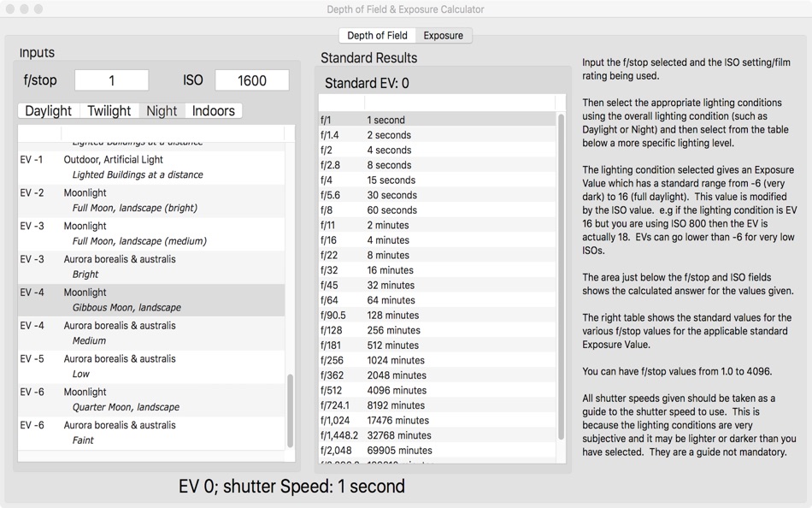The width and height of the screenshot is (812, 508).
Task: Select the Indoors lighting tab
Action: (214, 110)
